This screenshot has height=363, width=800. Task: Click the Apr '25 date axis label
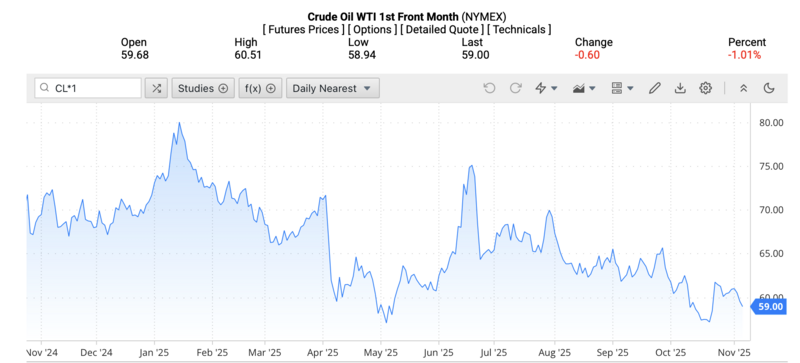coord(323,352)
